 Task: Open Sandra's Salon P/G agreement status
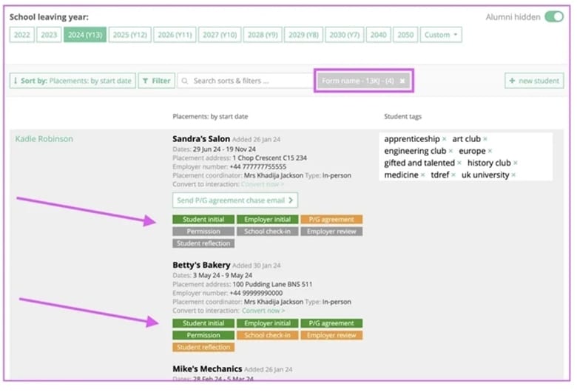tap(331, 220)
